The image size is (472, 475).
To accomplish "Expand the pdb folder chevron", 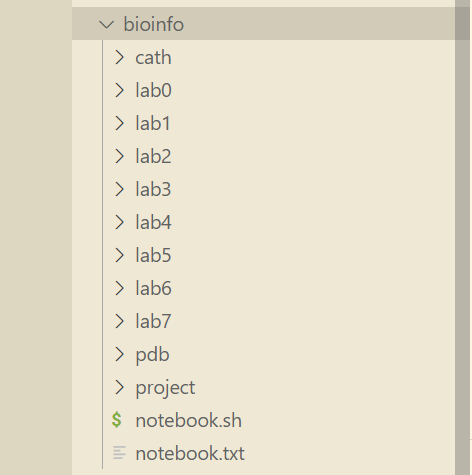I will (119, 354).
